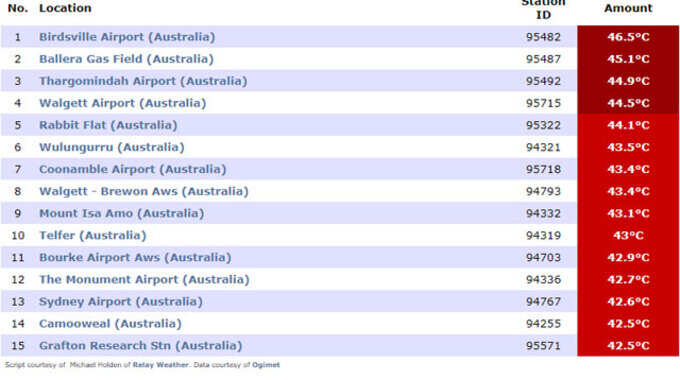The height and width of the screenshot is (380, 680).
Task: Click the Camooweal (Australia) location link
Action: coord(110,324)
